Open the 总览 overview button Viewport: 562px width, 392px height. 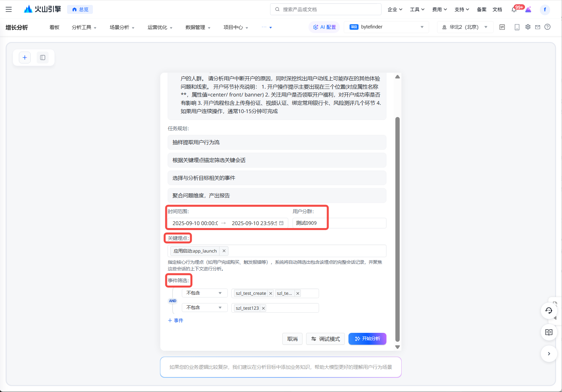click(80, 10)
